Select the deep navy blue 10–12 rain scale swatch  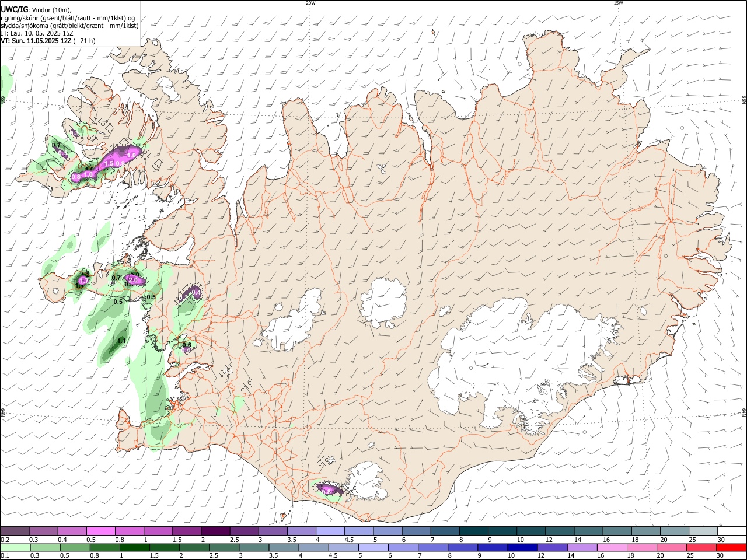(x=522, y=547)
